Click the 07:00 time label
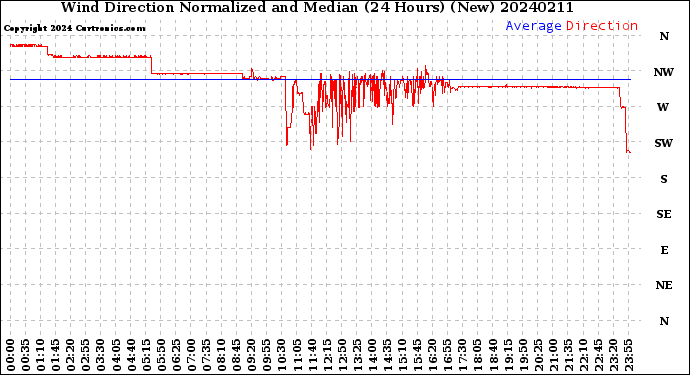The width and height of the screenshot is (690, 375). pos(191,355)
